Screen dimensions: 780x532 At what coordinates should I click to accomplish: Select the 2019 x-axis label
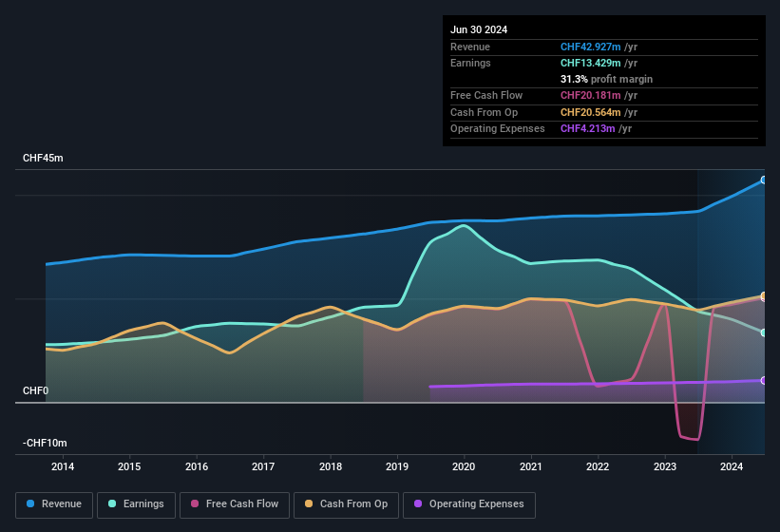click(397, 466)
